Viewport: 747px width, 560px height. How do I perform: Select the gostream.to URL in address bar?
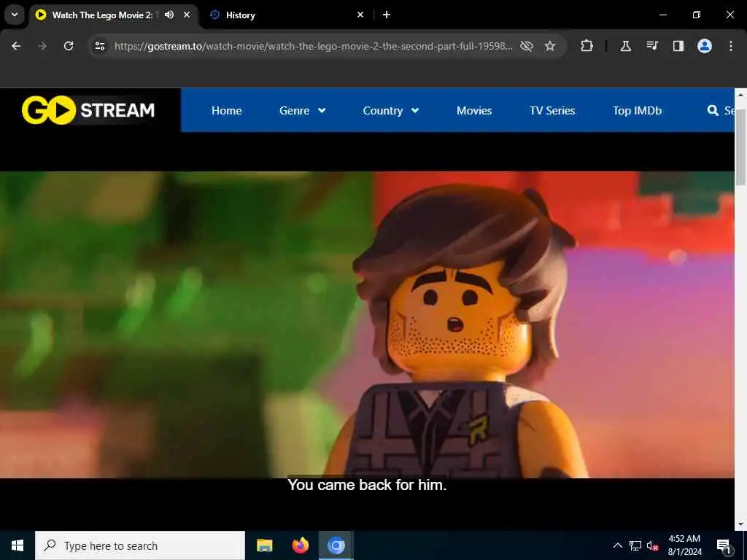[314, 46]
